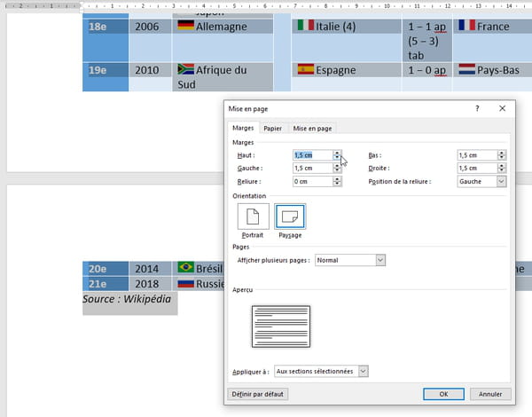532x417 pixels.
Task: Click the Aperçu page preview thumbnail
Action: click(281, 327)
